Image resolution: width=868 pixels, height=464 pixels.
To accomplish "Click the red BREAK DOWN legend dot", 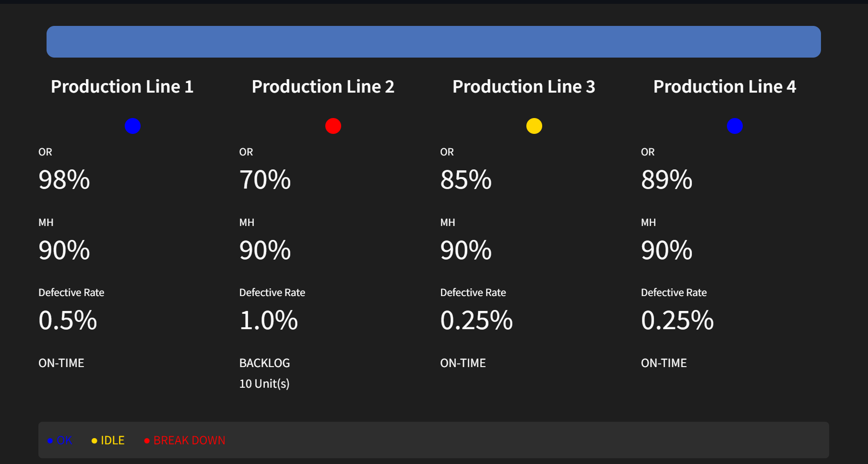I will (x=147, y=440).
